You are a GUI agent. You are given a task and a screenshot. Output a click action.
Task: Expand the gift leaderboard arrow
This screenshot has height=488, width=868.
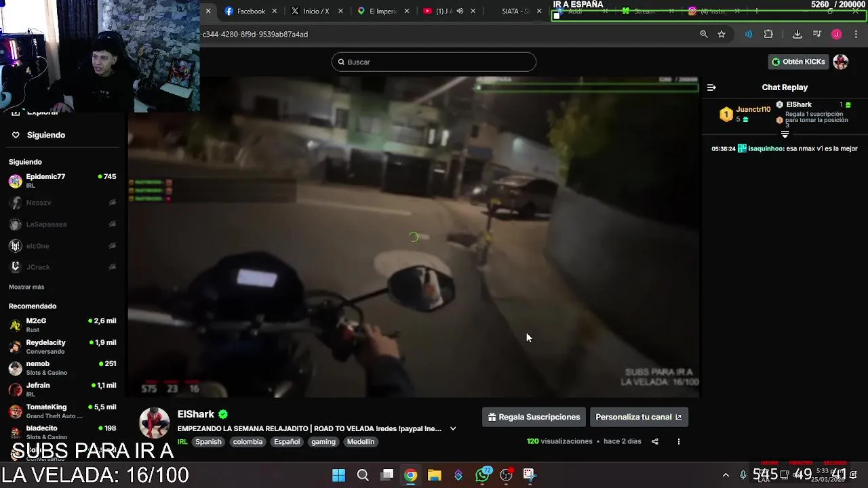785,134
